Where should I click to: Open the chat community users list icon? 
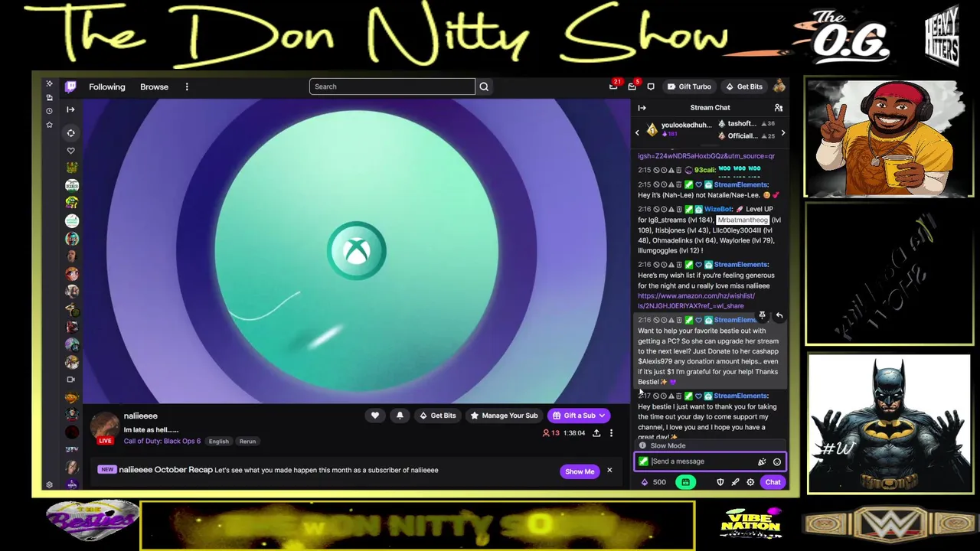pyautogui.click(x=779, y=108)
